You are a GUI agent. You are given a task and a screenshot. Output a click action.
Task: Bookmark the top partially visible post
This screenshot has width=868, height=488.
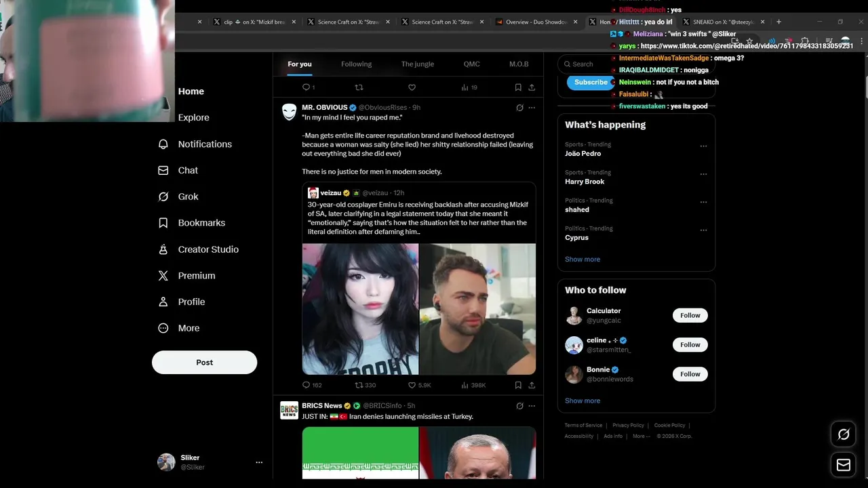coord(518,87)
